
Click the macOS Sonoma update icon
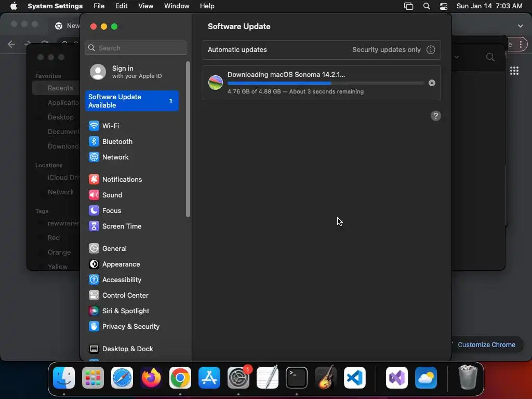(x=216, y=83)
